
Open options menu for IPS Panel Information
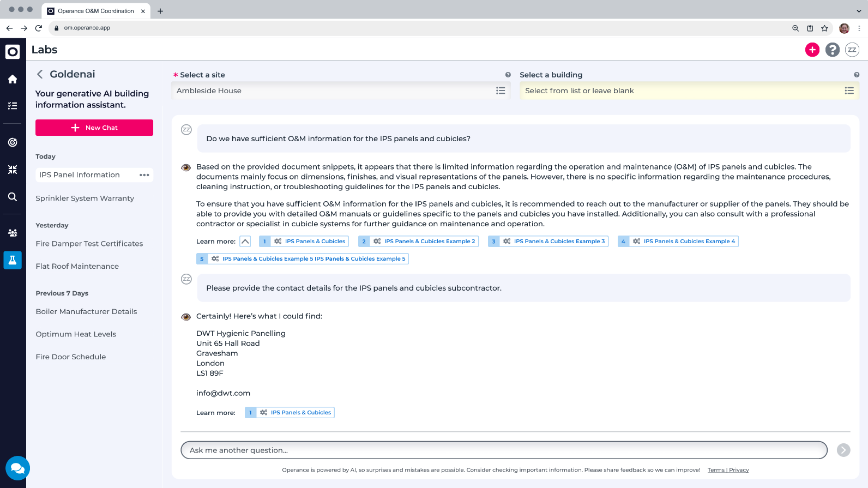(x=144, y=175)
